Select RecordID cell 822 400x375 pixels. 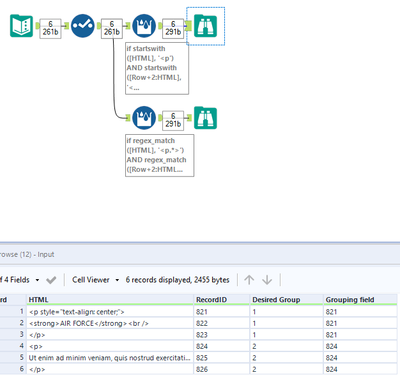tap(222, 323)
